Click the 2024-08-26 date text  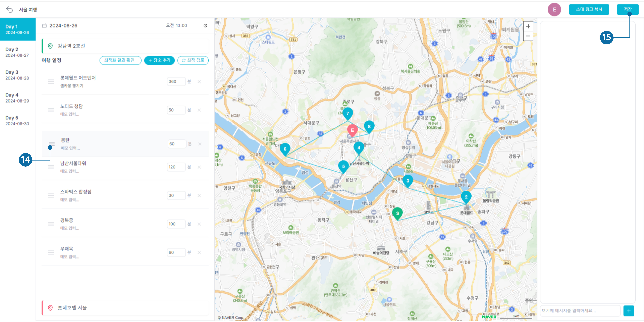tap(63, 26)
